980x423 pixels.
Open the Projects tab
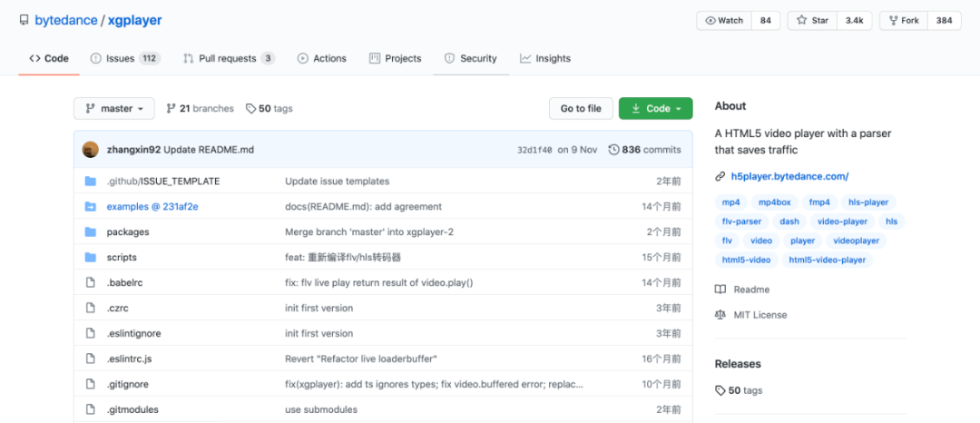pos(395,58)
